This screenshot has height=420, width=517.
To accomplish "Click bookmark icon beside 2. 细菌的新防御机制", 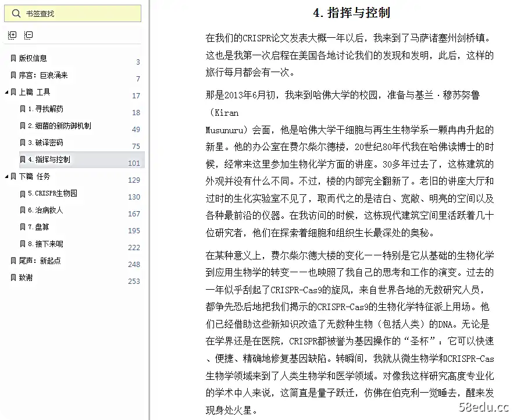I will (23, 126).
